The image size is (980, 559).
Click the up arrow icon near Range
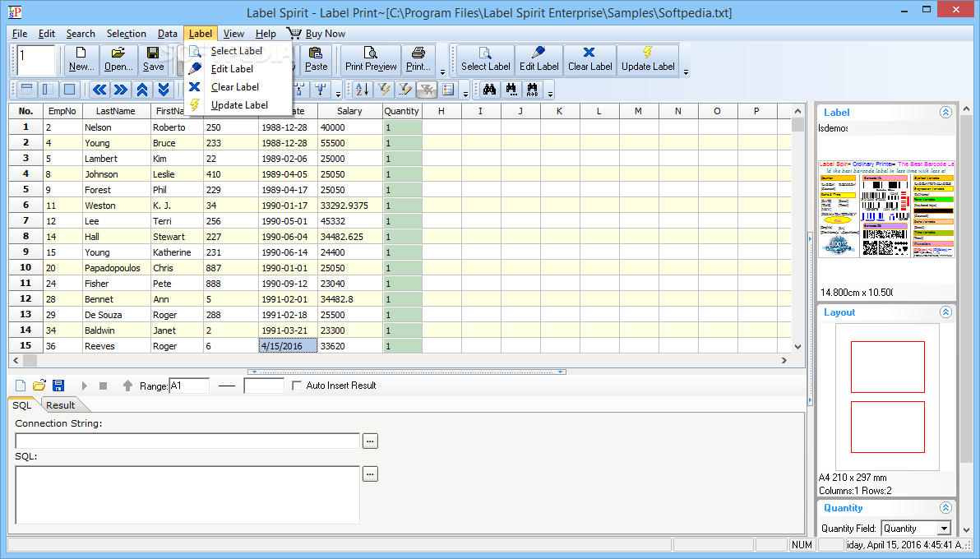127,386
